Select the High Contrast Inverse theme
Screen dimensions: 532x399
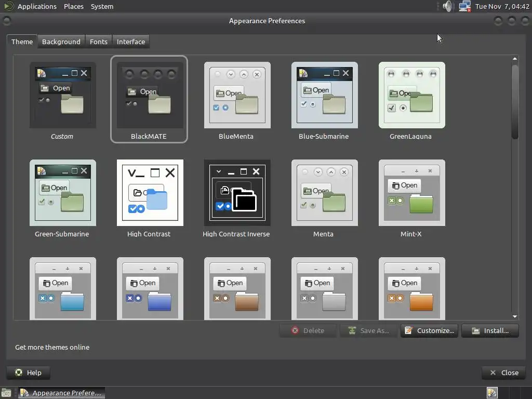(237, 193)
